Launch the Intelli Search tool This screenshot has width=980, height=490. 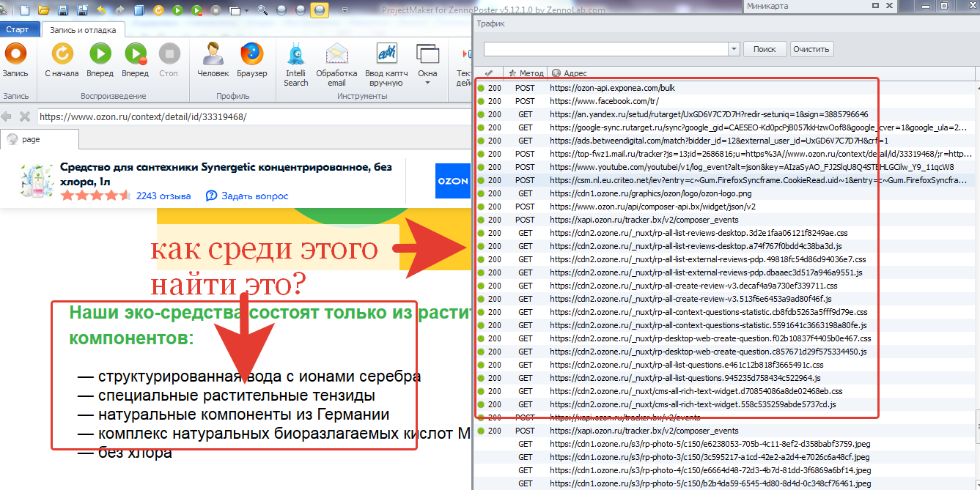[296, 64]
